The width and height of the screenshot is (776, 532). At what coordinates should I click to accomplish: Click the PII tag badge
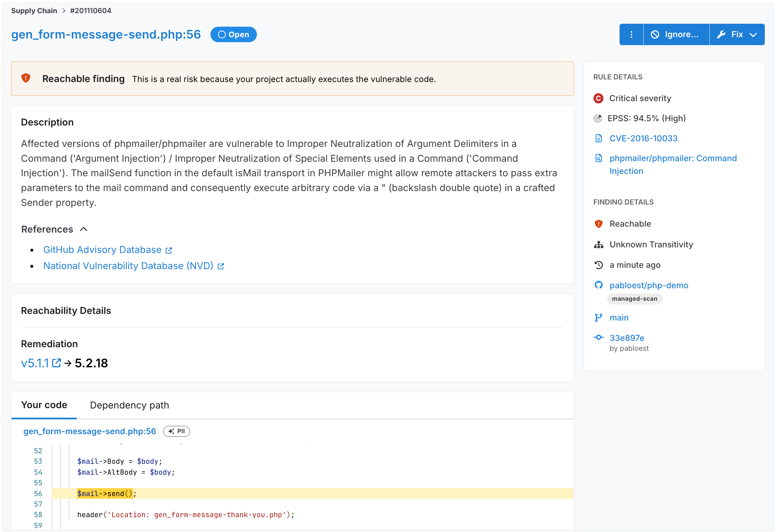point(177,431)
